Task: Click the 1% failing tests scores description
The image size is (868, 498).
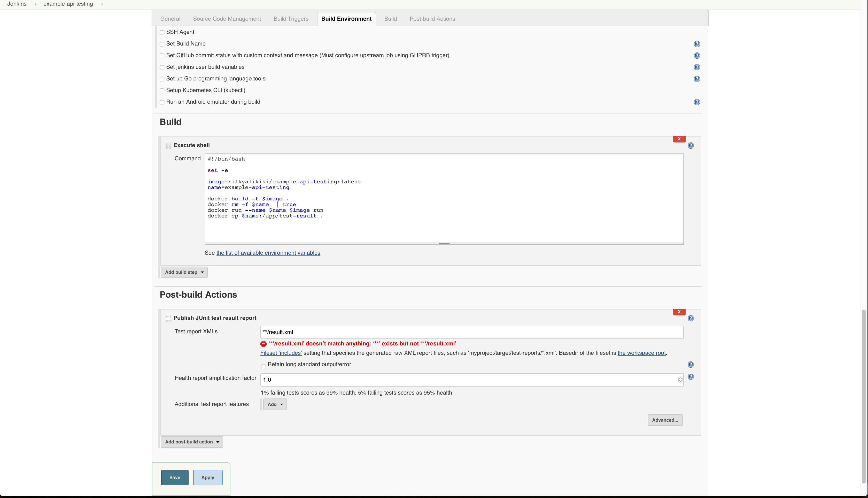Action: pos(356,393)
